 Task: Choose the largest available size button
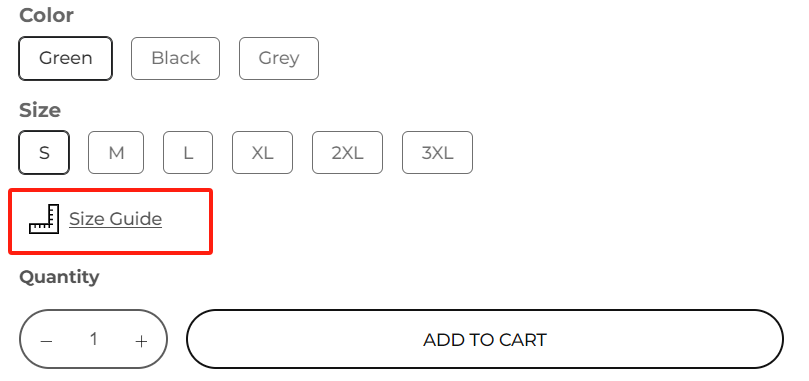coord(437,153)
